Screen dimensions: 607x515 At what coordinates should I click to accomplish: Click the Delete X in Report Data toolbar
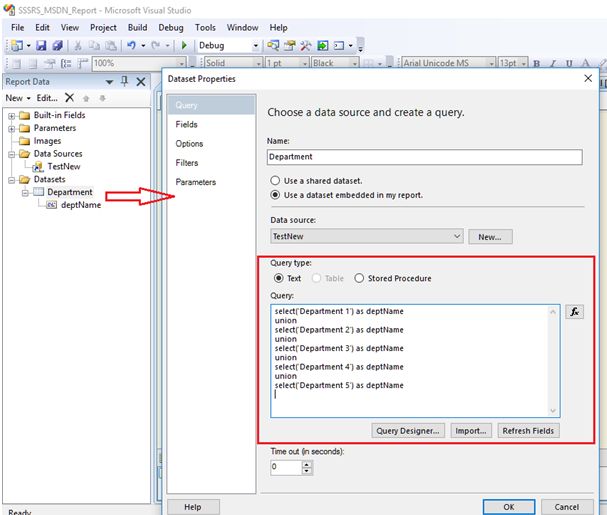click(69, 98)
